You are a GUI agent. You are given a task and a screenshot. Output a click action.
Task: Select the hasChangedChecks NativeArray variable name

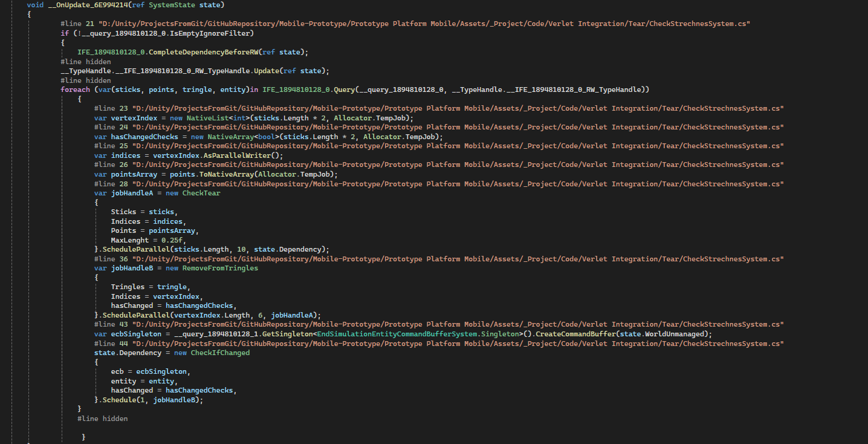144,136
